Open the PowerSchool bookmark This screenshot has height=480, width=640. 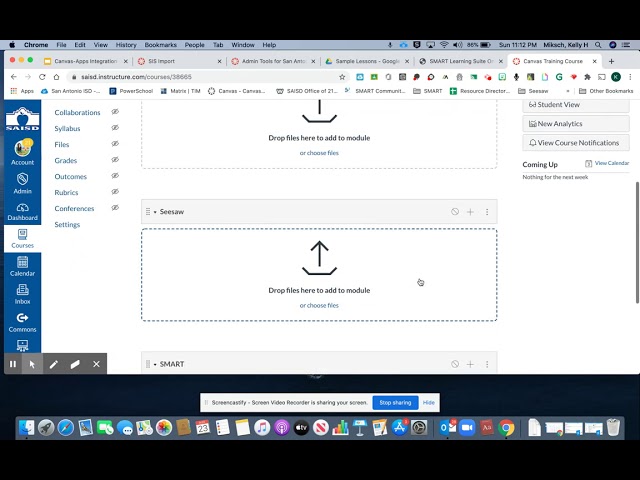click(x=131, y=91)
